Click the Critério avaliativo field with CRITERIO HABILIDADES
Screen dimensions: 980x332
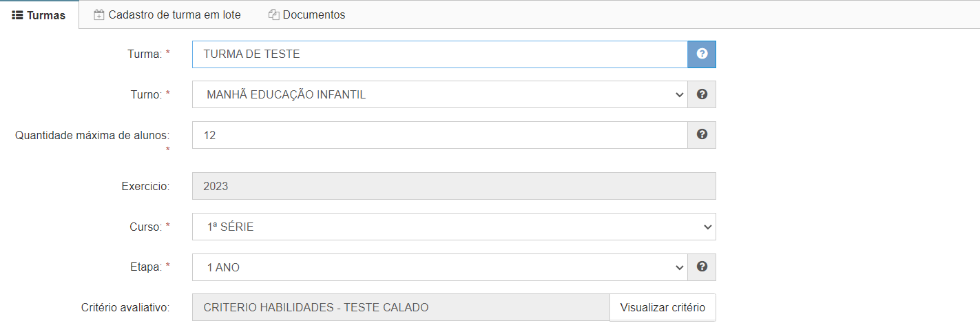tap(401, 307)
